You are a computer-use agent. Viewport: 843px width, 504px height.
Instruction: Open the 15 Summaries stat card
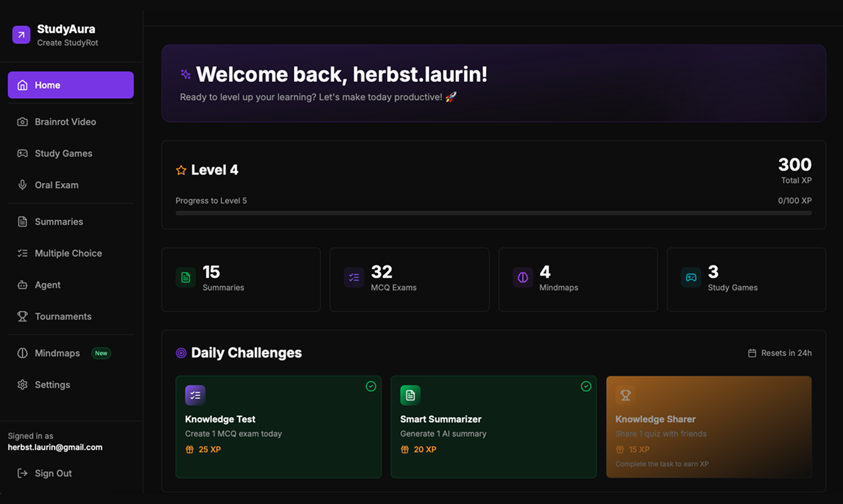click(241, 279)
